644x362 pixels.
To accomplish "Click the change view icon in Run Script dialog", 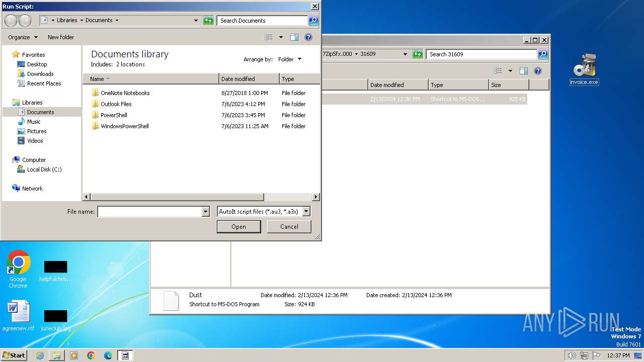I will (x=269, y=37).
